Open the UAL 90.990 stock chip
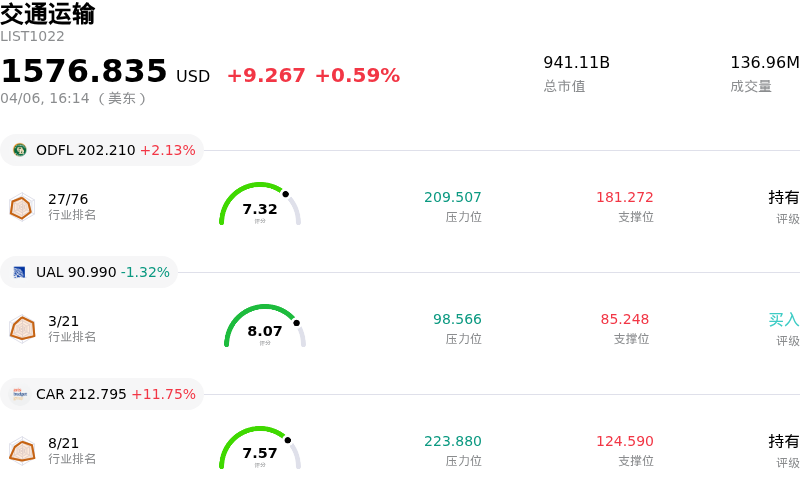The width and height of the screenshot is (800, 488). pos(89,272)
